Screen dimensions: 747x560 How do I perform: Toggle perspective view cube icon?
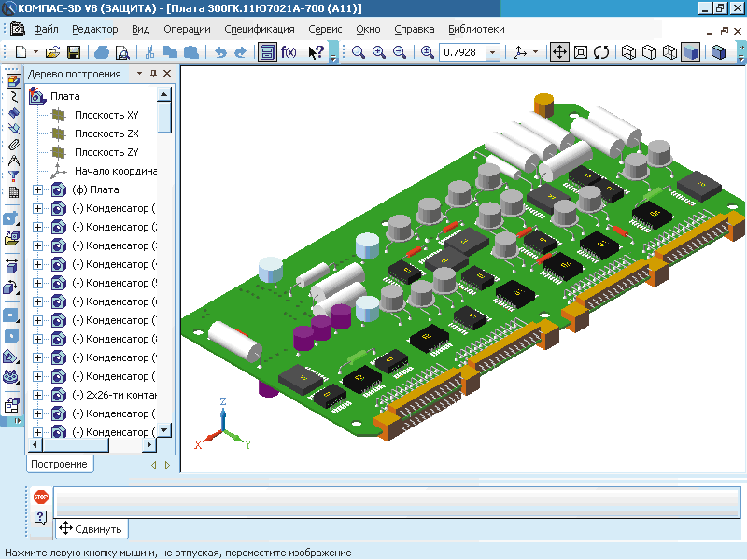tap(718, 52)
